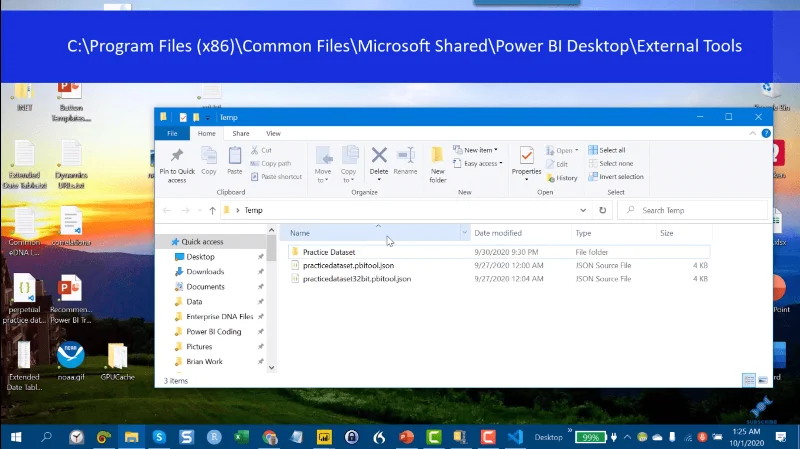Screen dimensions: 800x449
Task: Open Brian Work in navigation pane
Action: click(x=204, y=361)
